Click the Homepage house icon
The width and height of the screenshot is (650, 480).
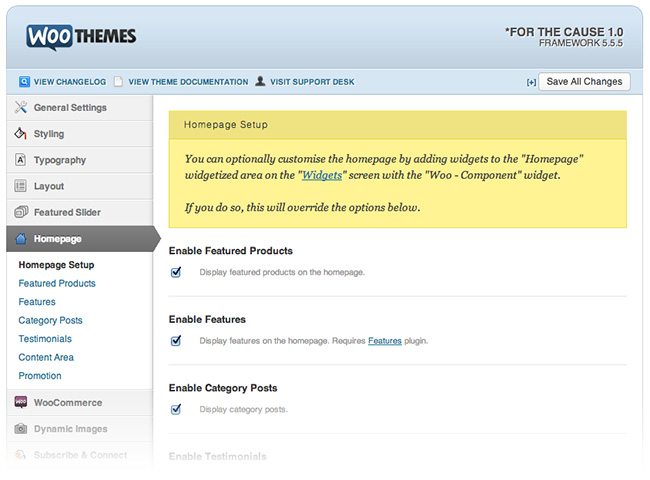coord(21,238)
